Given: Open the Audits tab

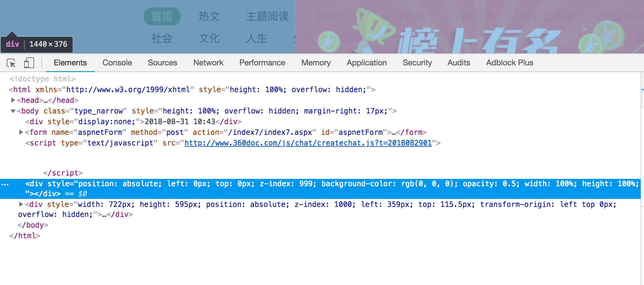Looking at the screenshot, I should click(x=459, y=63).
